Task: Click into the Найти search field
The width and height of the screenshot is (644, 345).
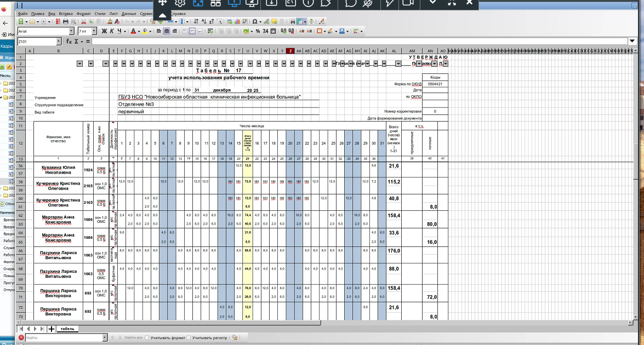Action: click(63, 338)
